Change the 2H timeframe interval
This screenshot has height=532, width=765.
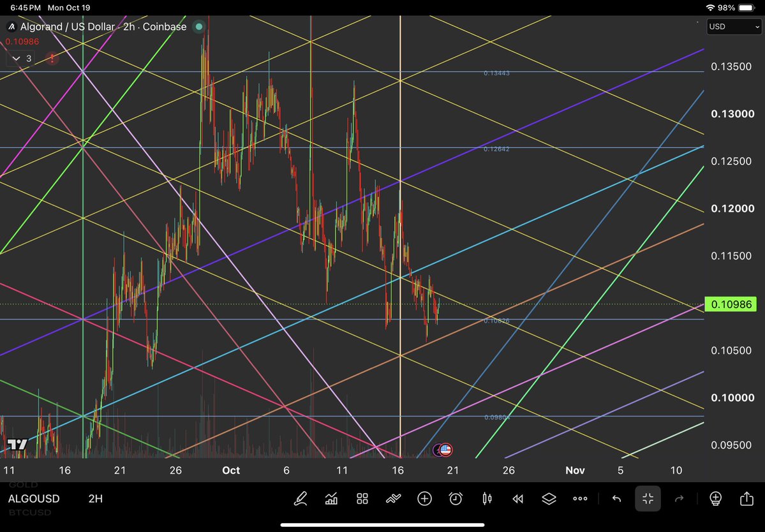pyautogui.click(x=96, y=498)
